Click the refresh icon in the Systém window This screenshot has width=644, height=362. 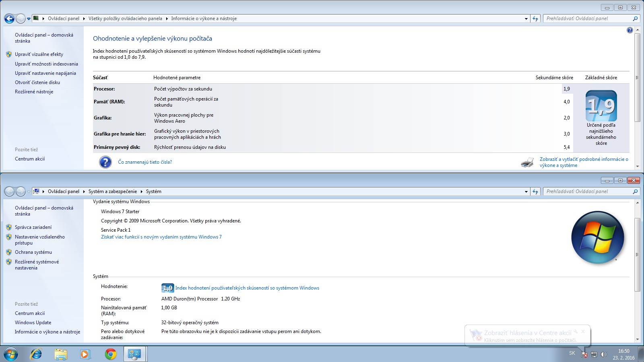tap(535, 191)
